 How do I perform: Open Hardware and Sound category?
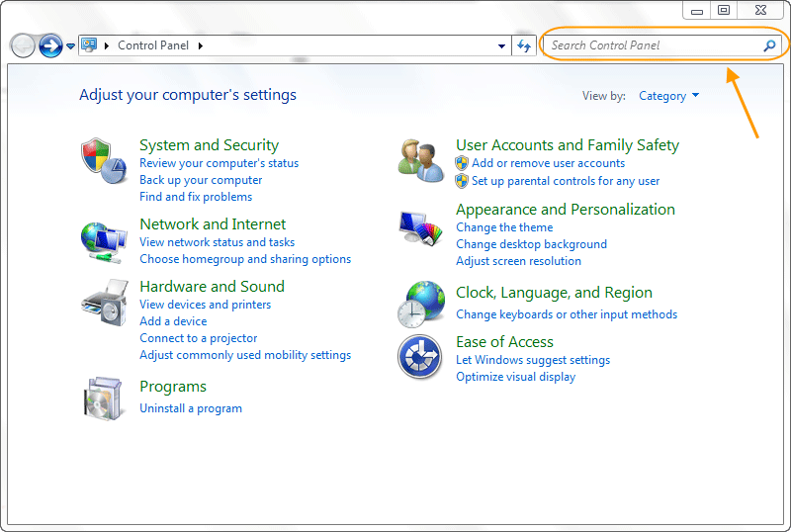coord(212,287)
